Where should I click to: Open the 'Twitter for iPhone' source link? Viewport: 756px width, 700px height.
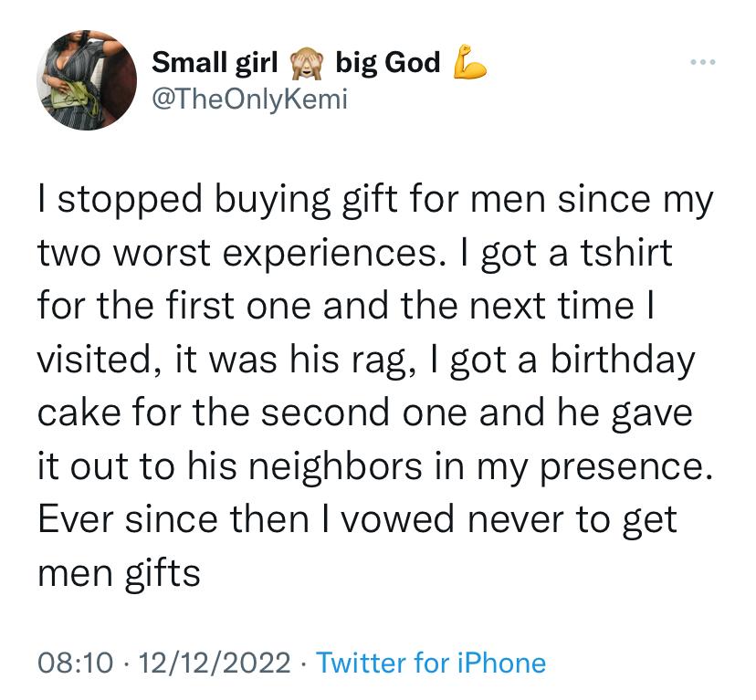431,663
